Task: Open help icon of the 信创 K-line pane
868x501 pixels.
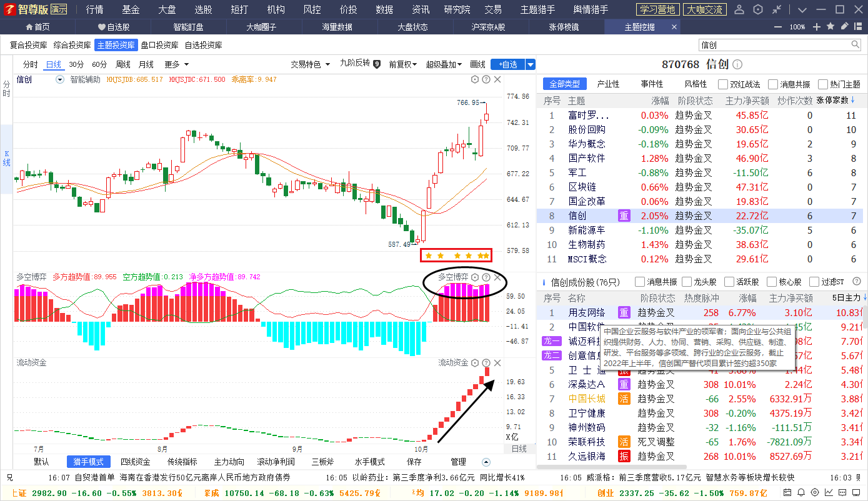Action: (486, 79)
